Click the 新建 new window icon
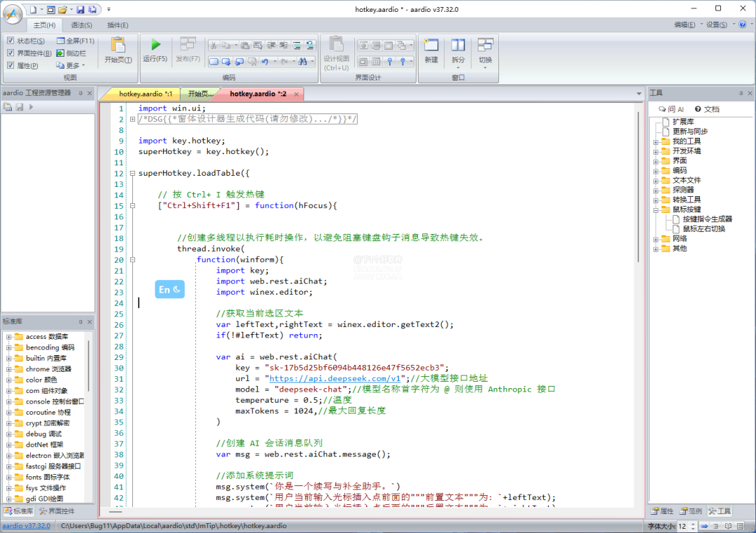Screen dimensions: 756x533 click(431, 46)
